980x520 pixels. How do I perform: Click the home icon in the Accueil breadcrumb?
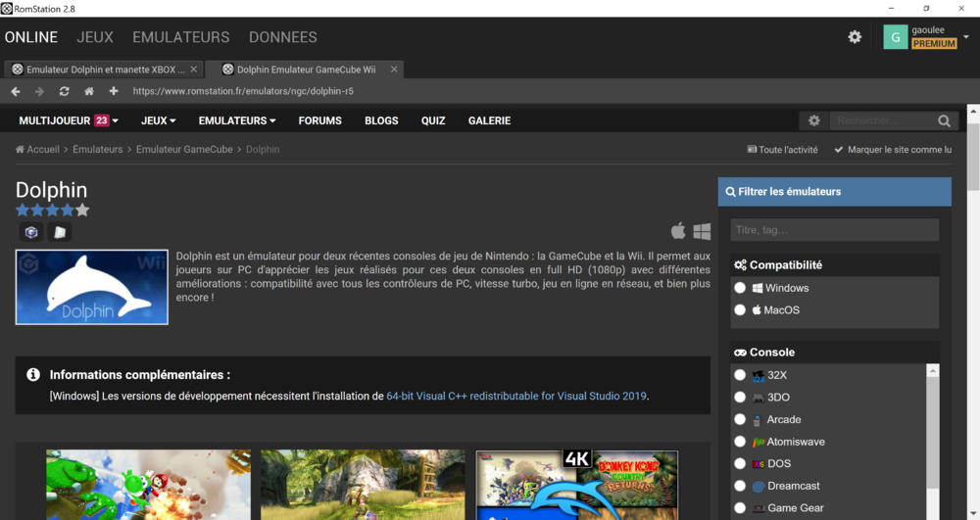click(20, 149)
